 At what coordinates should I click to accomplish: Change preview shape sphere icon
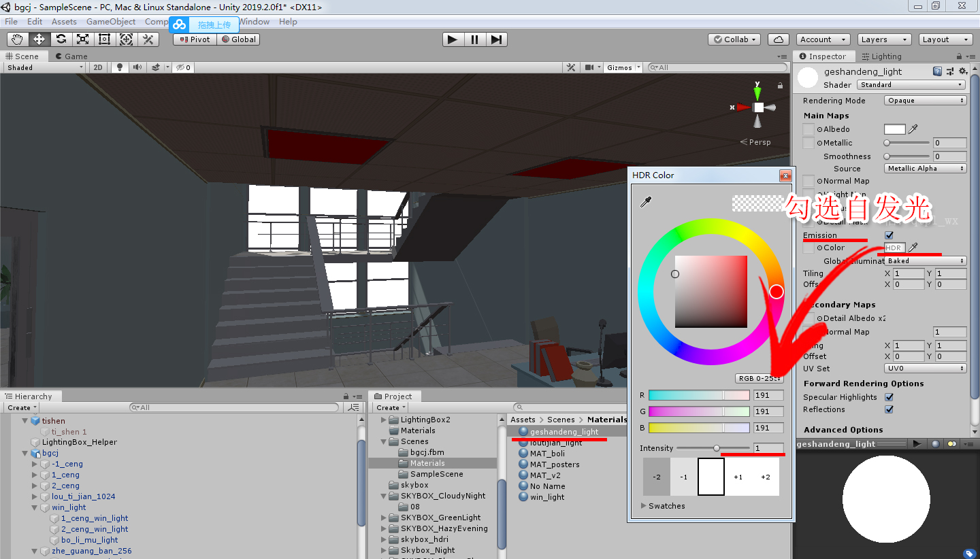click(936, 443)
